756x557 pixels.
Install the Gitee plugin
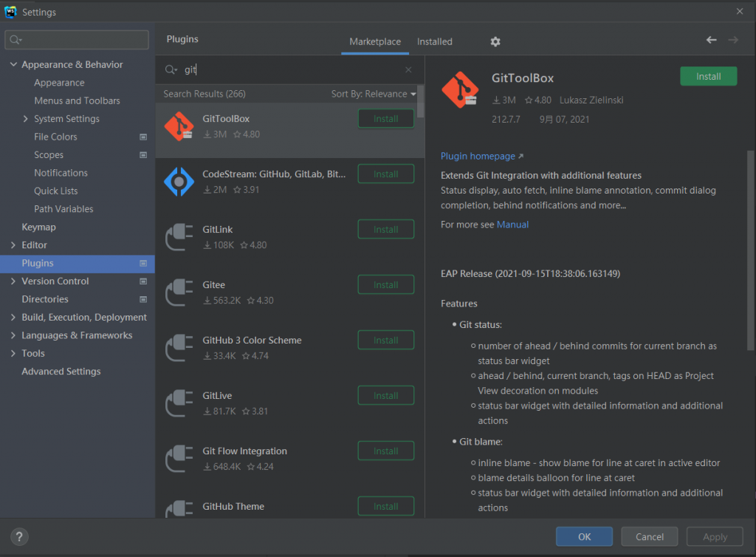(x=385, y=285)
